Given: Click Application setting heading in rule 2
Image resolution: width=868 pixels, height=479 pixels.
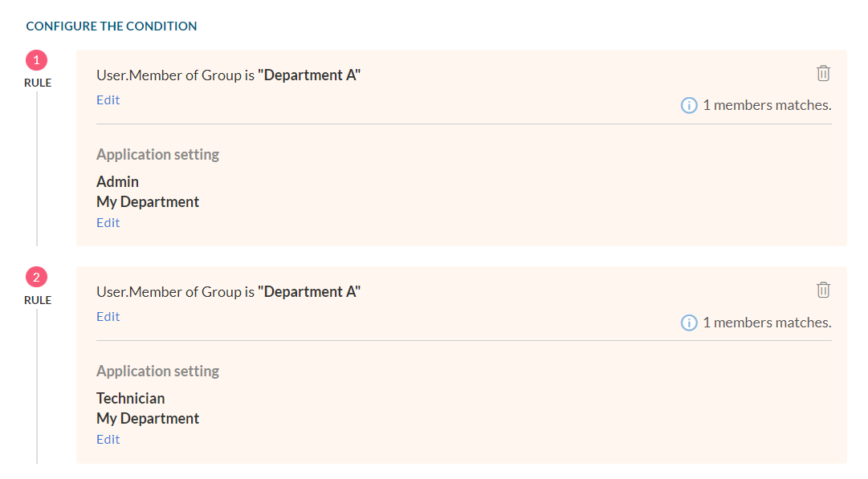Looking at the screenshot, I should pyautogui.click(x=157, y=371).
